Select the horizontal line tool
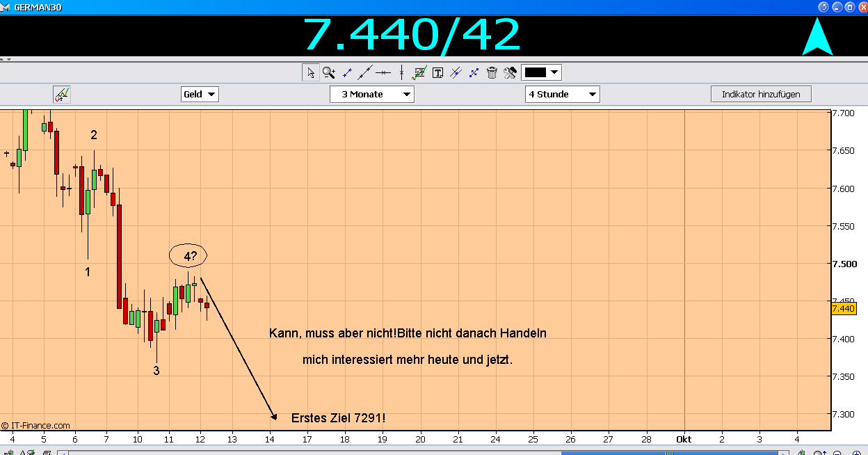Viewport: 868px width, 455px height. tap(383, 72)
